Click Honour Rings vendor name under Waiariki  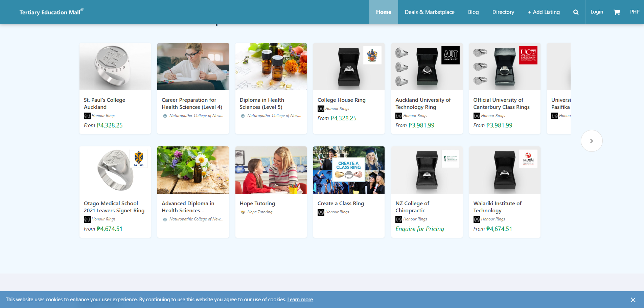coord(493,219)
